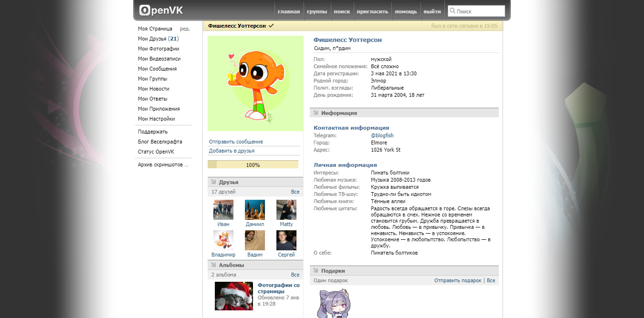The image size is (644, 318).
Task: Click Все link in Друзья section
Action: point(295,192)
